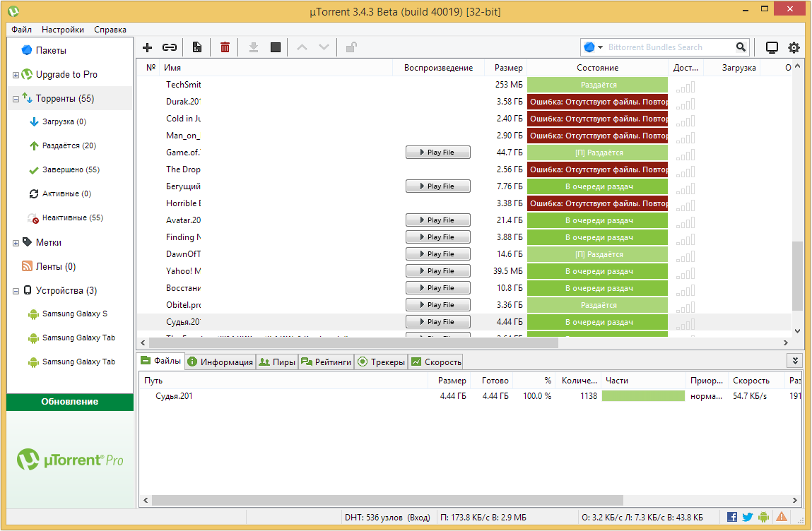Image resolution: width=812 pixels, height=531 pixels.
Task: Switch to the Рейтинги tab
Action: [x=326, y=362]
